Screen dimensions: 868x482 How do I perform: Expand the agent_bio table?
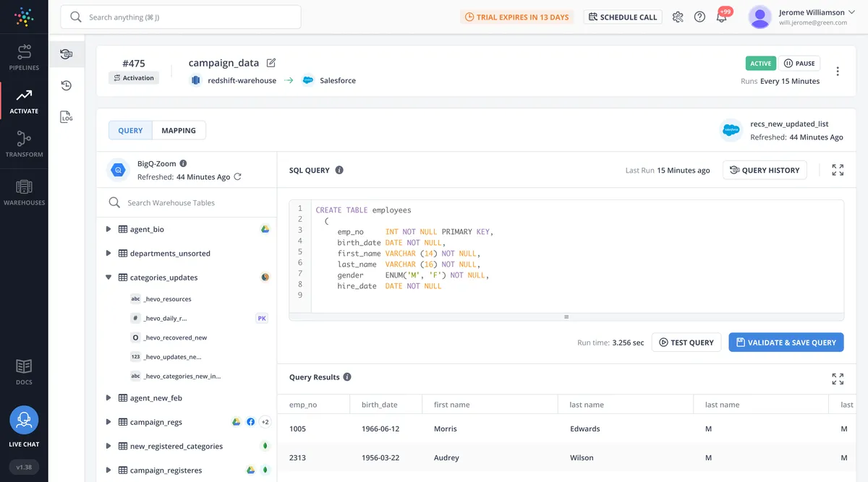click(109, 229)
